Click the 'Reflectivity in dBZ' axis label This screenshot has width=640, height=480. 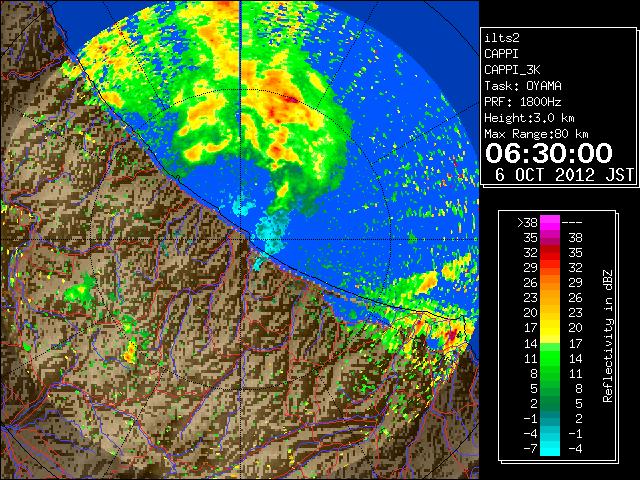tap(608, 336)
